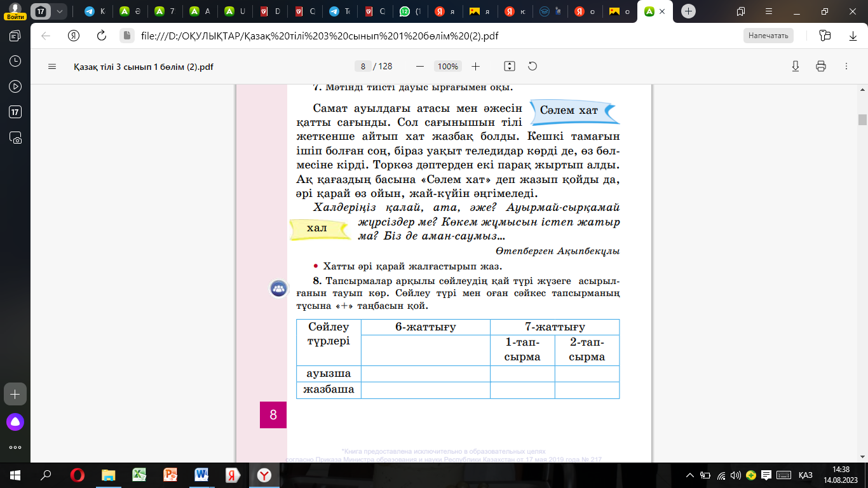Open the bookmarks icon next to Напечатать
The width and height of the screenshot is (868, 488).
click(x=825, y=36)
